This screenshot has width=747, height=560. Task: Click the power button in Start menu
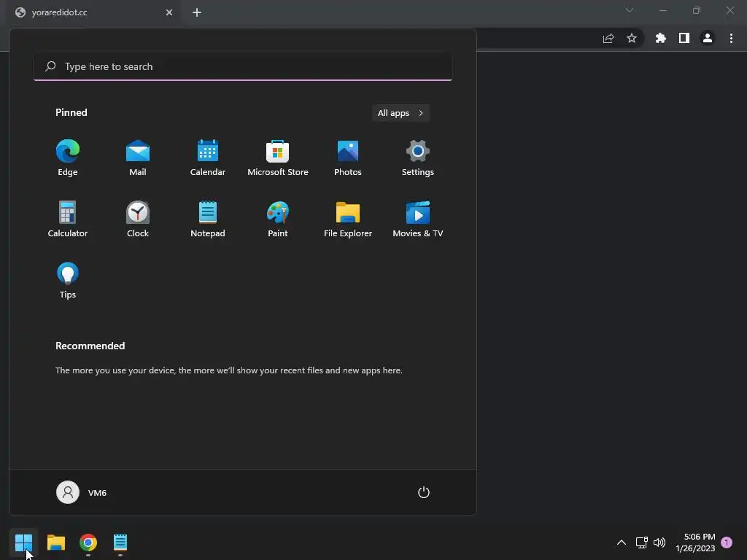[x=424, y=492]
